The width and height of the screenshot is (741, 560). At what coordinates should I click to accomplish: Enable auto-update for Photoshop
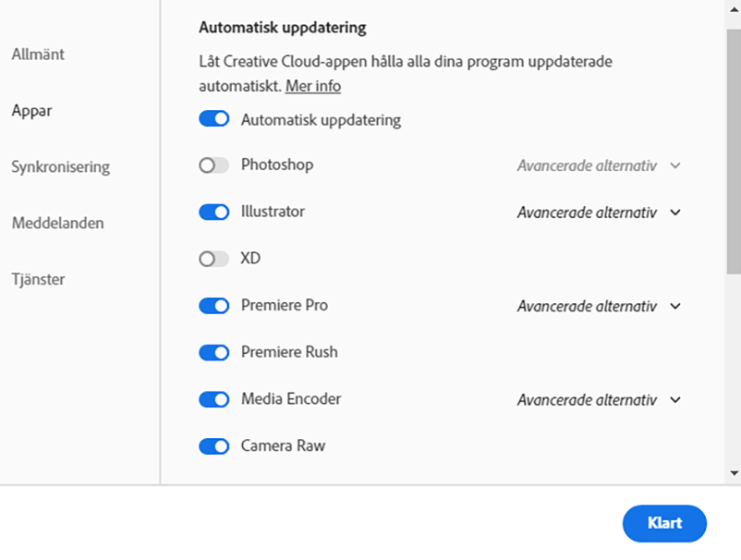point(213,165)
